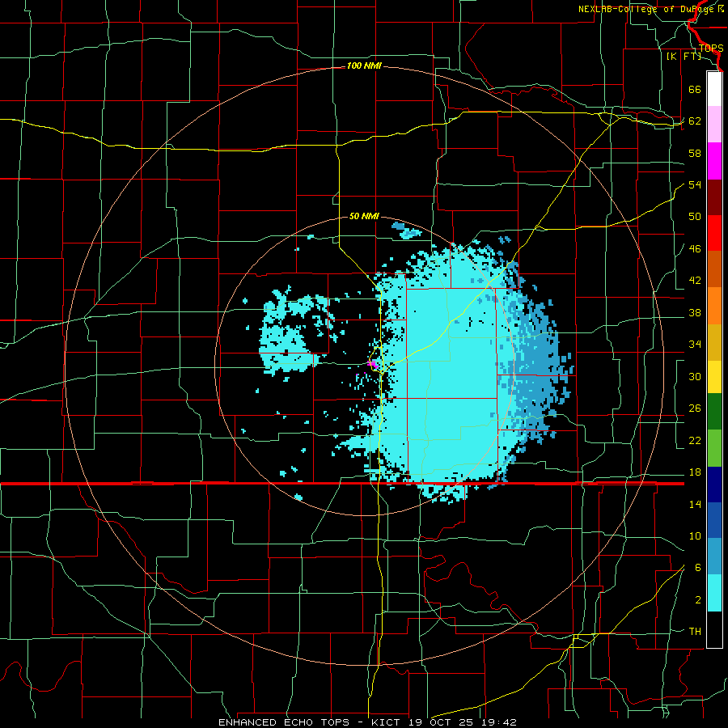Image resolution: width=728 pixels, height=728 pixels.
Task: Click the legend value 18
Action: 695,472
